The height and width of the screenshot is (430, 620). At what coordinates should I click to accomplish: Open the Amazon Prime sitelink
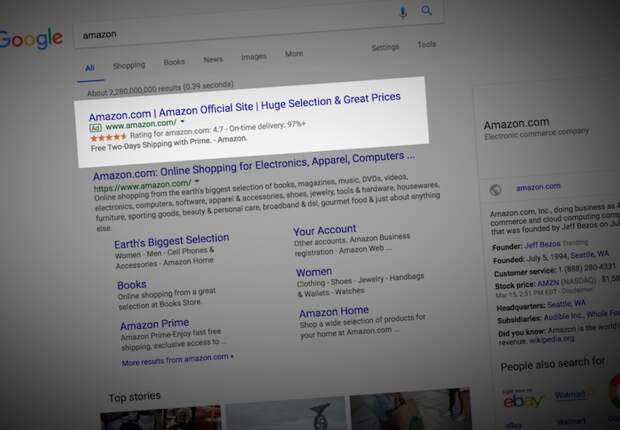[153, 324]
